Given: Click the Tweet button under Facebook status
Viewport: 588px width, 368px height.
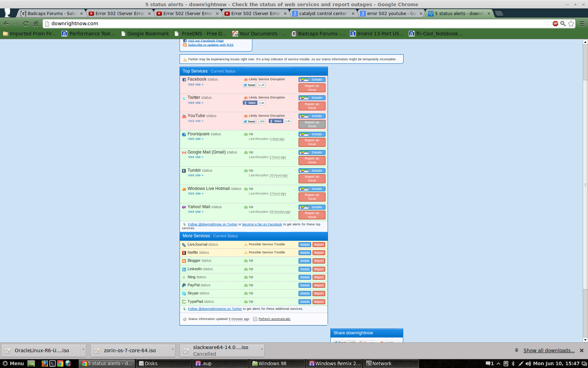Looking at the screenshot, I should click(x=250, y=85).
